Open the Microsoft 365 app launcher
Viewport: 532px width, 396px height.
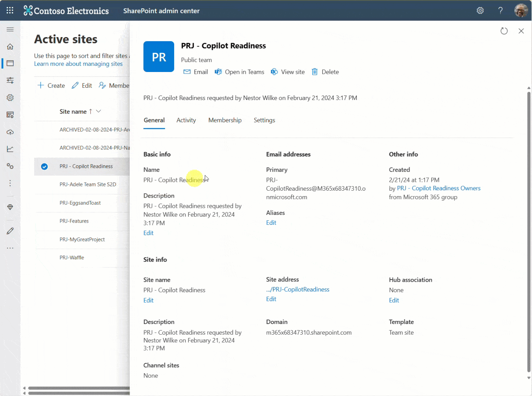click(10, 10)
